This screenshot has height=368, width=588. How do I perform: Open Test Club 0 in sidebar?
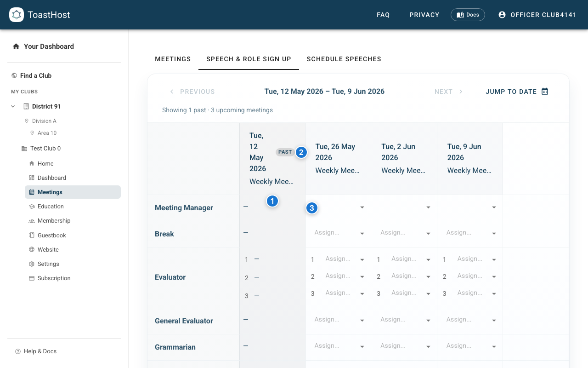pyautogui.click(x=45, y=148)
